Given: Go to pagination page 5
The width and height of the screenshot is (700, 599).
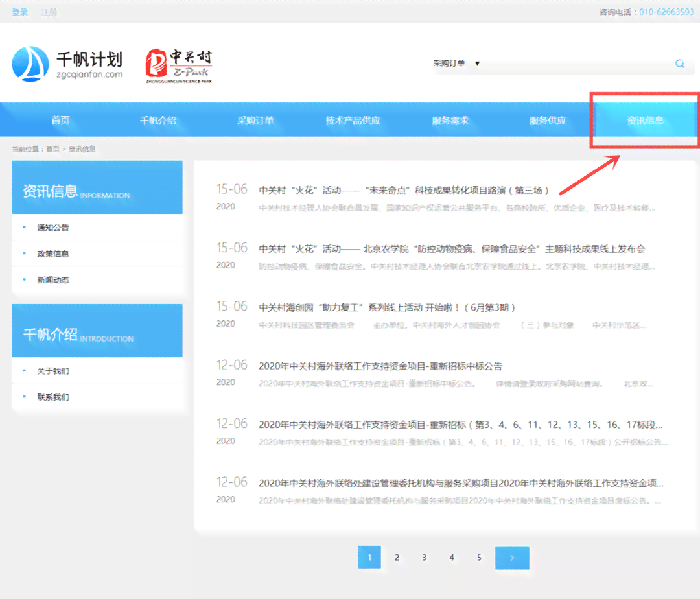Looking at the screenshot, I should (x=479, y=557).
